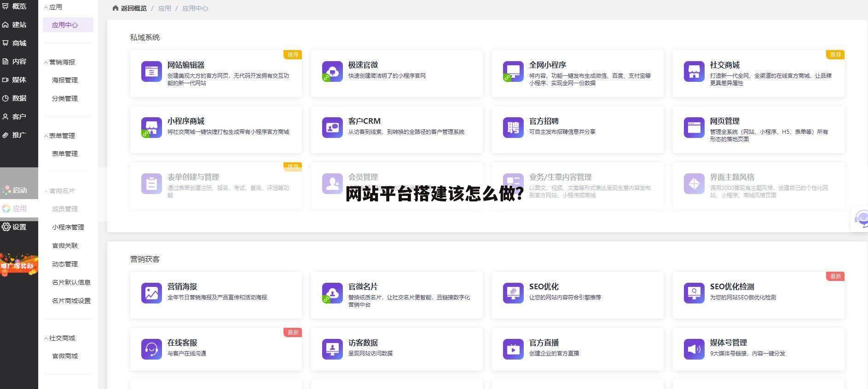Open 成员管理 in the side menu
This screenshot has height=389, width=868.
pyautogui.click(x=65, y=209)
